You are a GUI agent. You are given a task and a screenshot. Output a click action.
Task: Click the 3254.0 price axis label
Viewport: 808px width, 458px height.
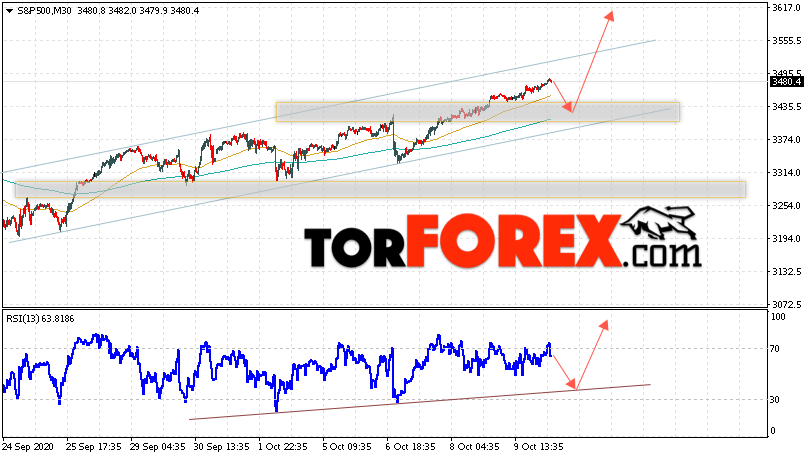[787, 206]
